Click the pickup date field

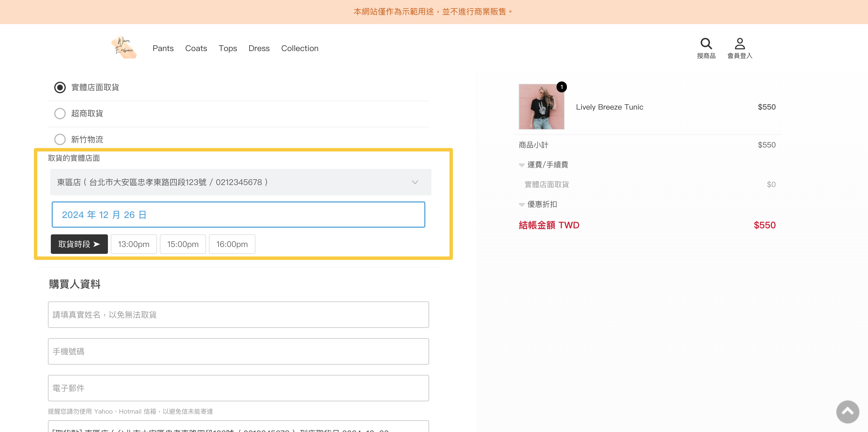click(238, 215)
